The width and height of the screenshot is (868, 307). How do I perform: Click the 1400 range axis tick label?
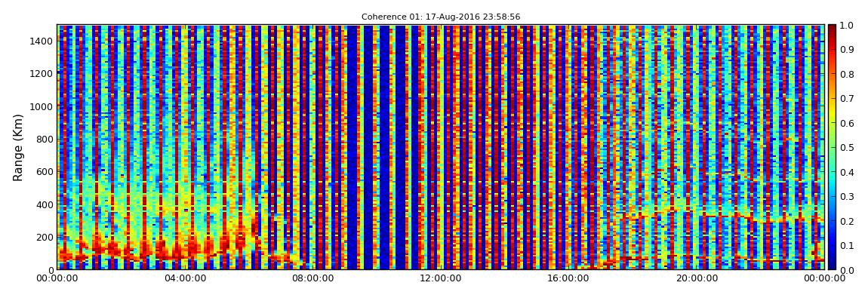42,41
